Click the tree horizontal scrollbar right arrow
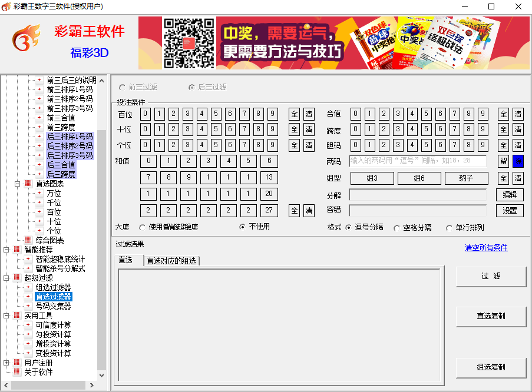This screenshot has width=532, height=392. point(91,385)
